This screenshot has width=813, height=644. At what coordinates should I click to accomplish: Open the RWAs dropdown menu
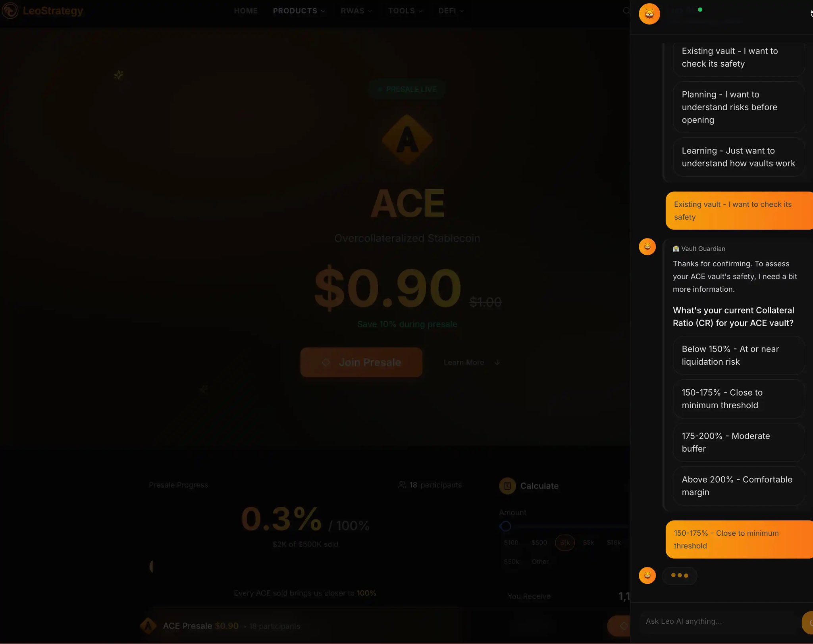click(x=356, y=11)
